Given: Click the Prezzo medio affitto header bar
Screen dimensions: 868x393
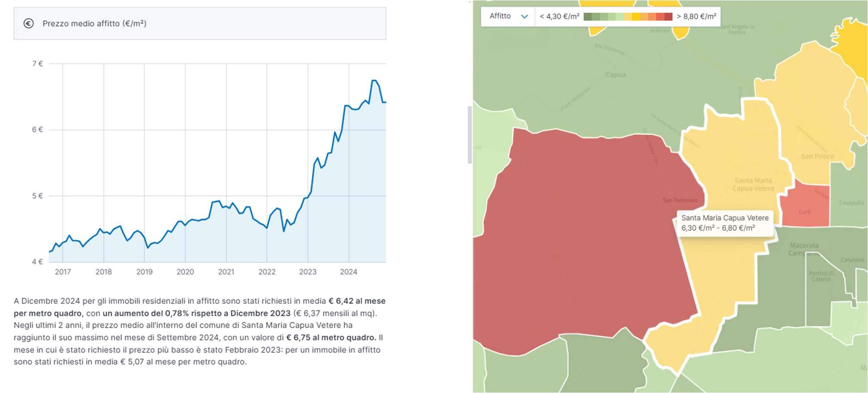Looking at the screenshot, I should pos(200,23).
